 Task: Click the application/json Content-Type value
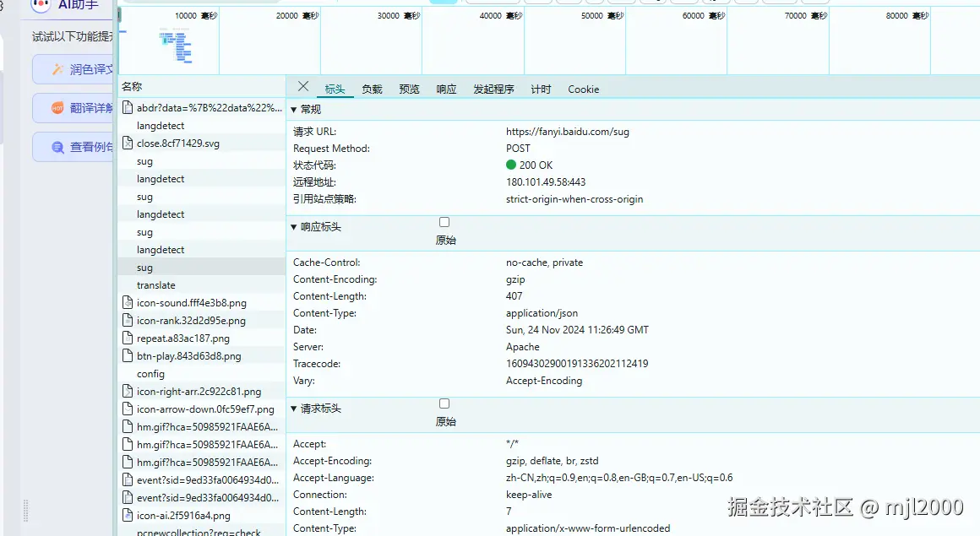tap(542, 313)
